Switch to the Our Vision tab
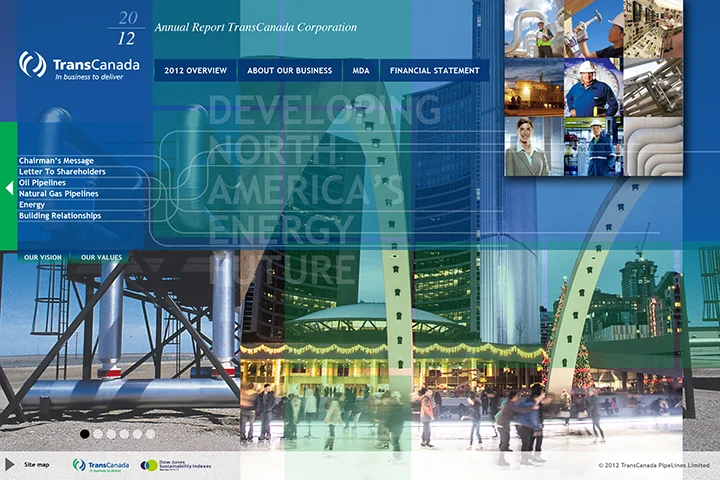Image resolution: width=720 pixels, height=480 pixels. click(x=43, y=257)
